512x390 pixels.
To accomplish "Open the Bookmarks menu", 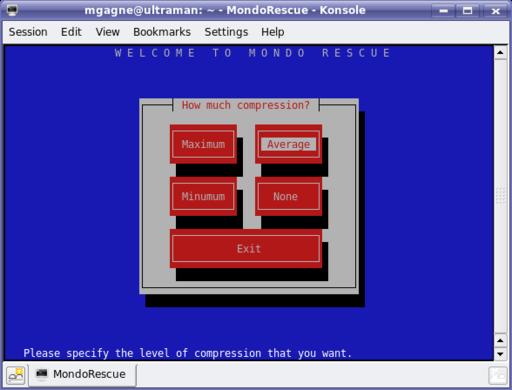I will coord(162,32).
